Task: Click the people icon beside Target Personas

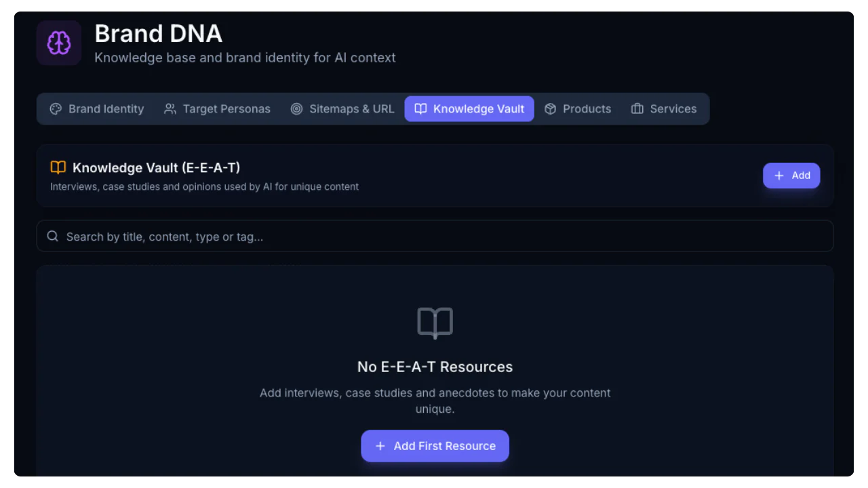Action: (x=170, y=109)
